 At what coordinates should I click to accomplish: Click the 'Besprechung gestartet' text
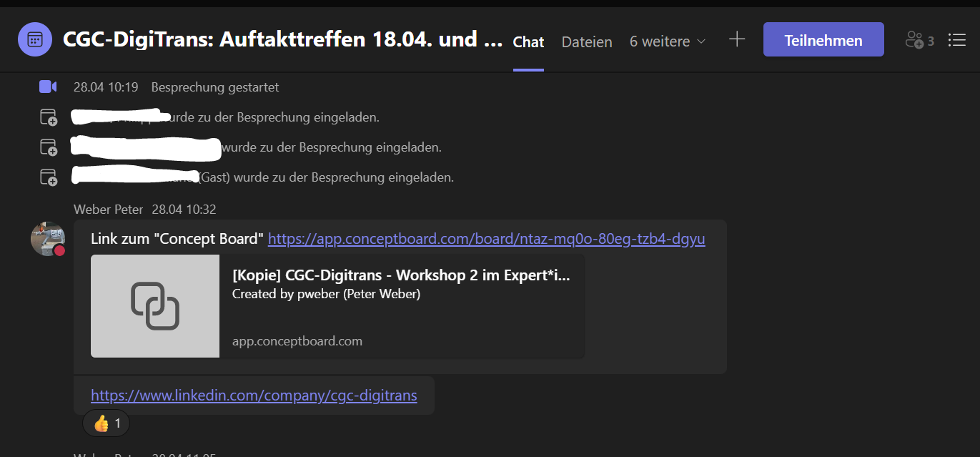tap(215, 87)
